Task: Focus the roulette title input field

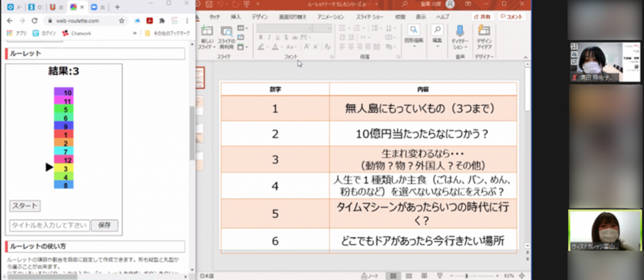Action: 50,225
